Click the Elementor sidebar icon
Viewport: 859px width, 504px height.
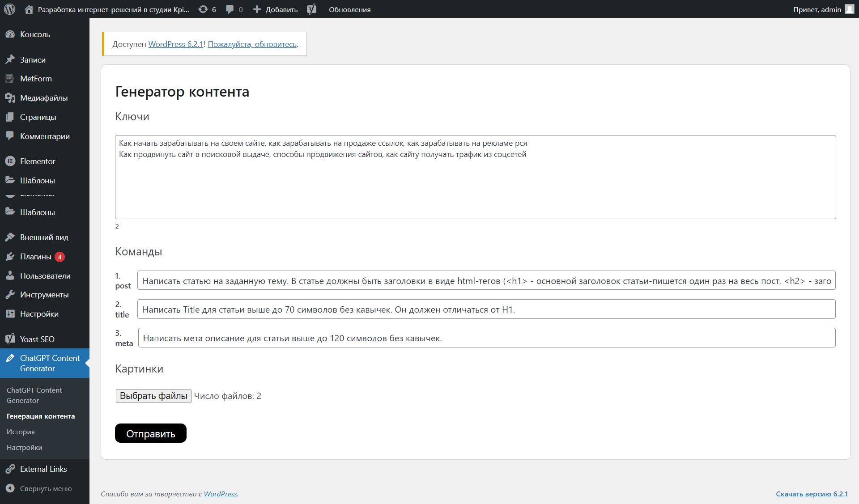pos(10,161)
